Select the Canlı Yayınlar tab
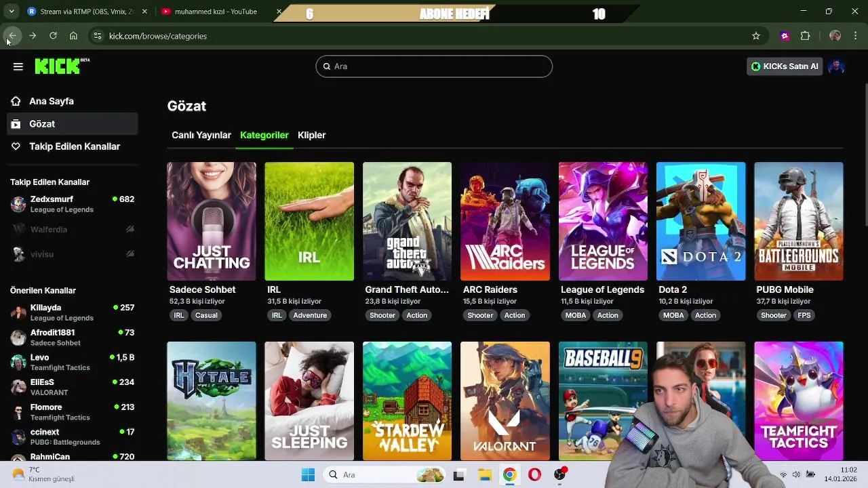868x488 pixels. click(201, 135)
